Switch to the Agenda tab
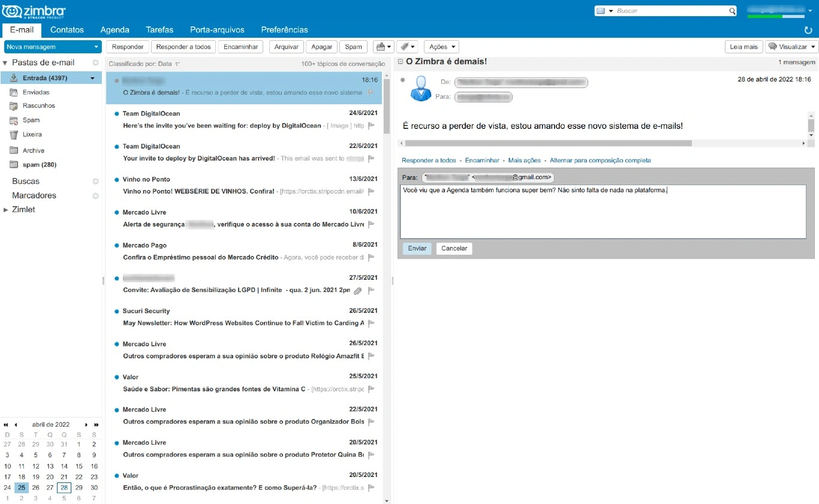 coord(115,29)
